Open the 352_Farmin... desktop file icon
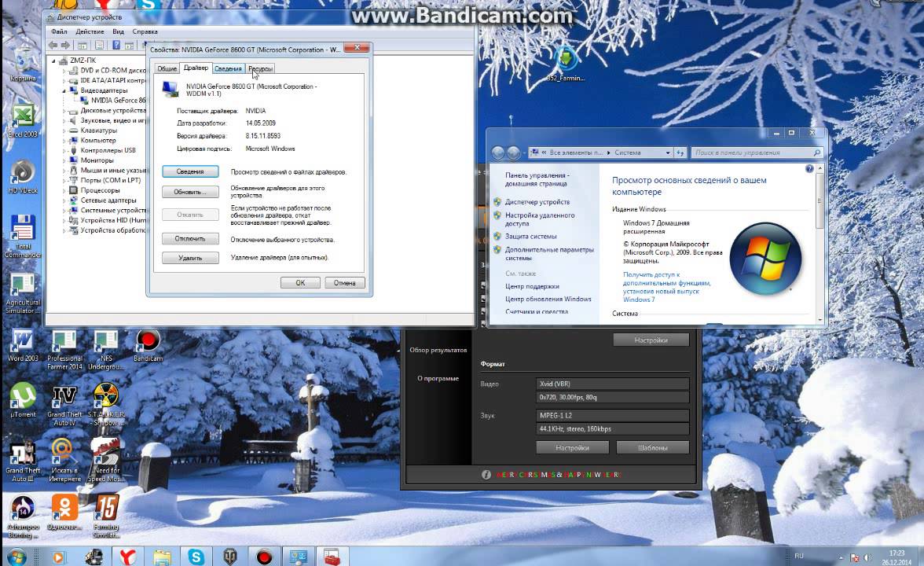Screen dimensions: 924x566 565,64
